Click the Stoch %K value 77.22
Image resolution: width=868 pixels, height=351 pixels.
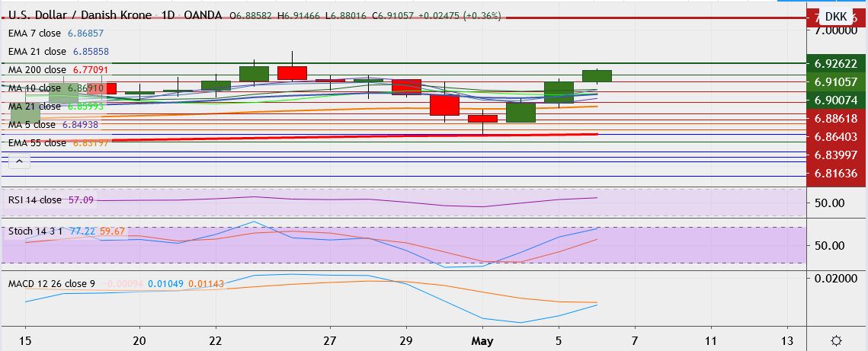coord(82,231)
